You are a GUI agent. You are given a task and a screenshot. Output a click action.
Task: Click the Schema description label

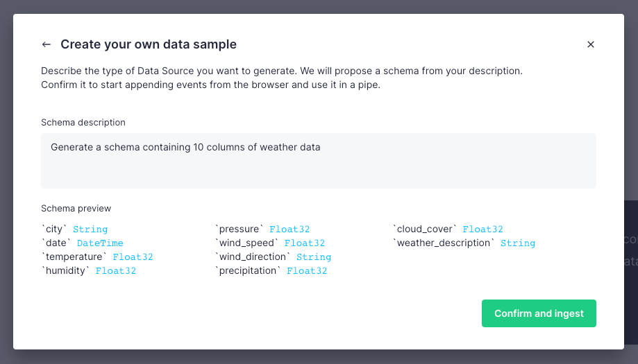(x=83, y=122)
